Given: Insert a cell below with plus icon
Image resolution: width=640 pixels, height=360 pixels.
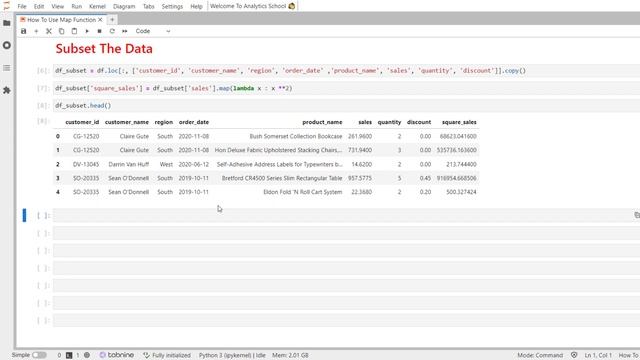Looking at the screenshot, I should pos(36,31).
